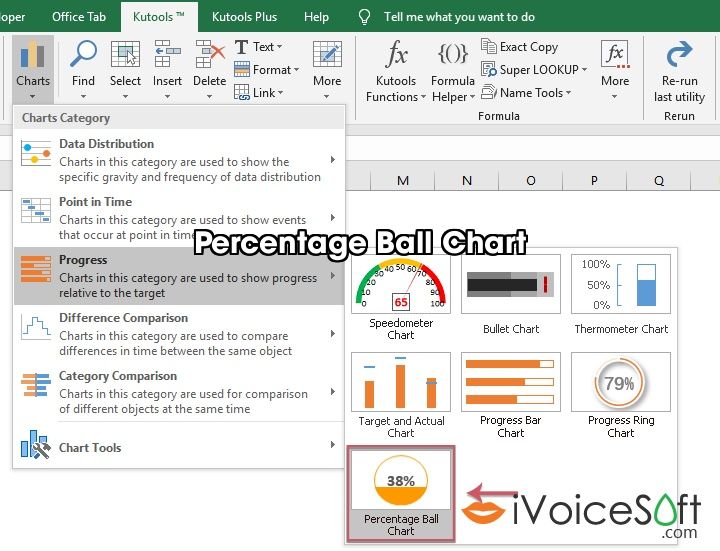Open the Insert dropdown arrow
The height and width of the screenshot is (551, 720).
[167, 96]
